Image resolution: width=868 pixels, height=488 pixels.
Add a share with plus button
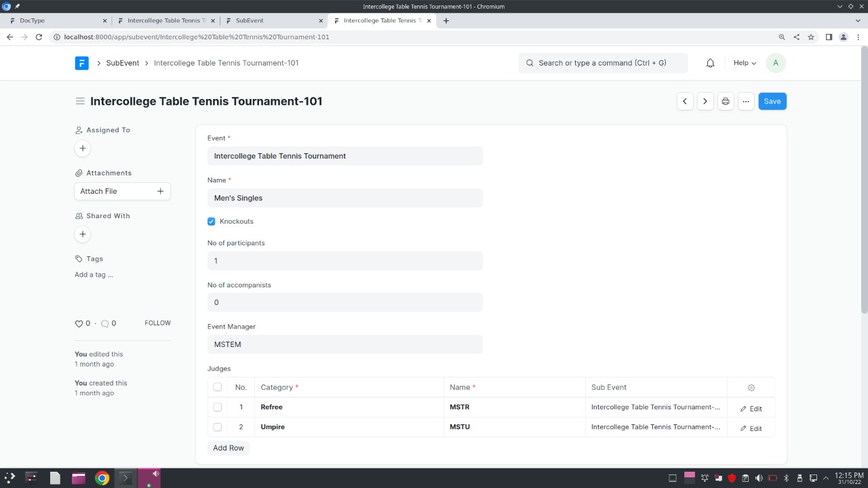click(83, 235)
